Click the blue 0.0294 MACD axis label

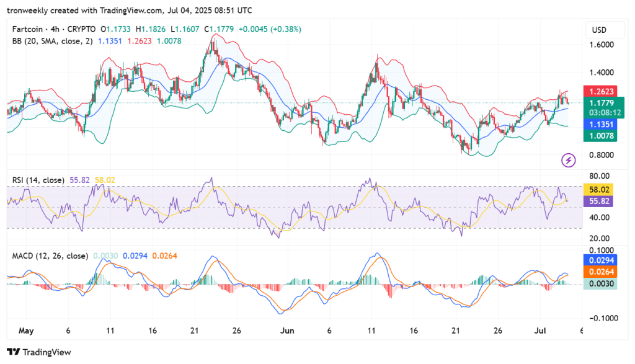point(600,260)
